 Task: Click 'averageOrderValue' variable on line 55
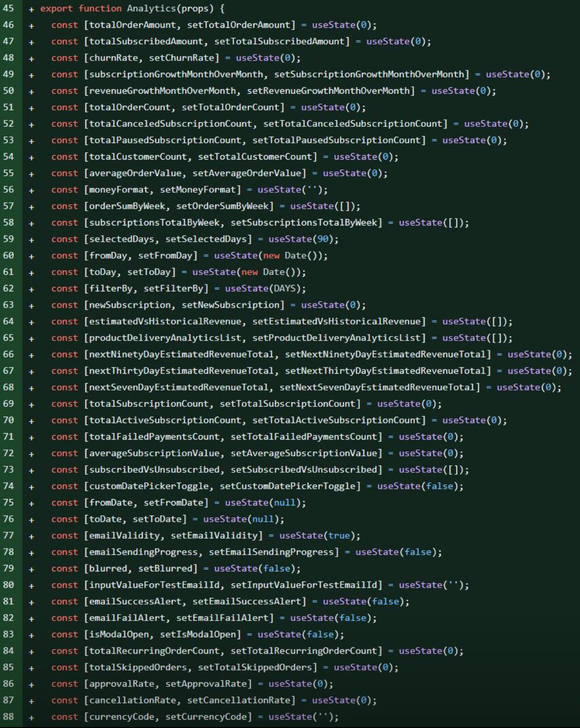[x=135, y=173]
